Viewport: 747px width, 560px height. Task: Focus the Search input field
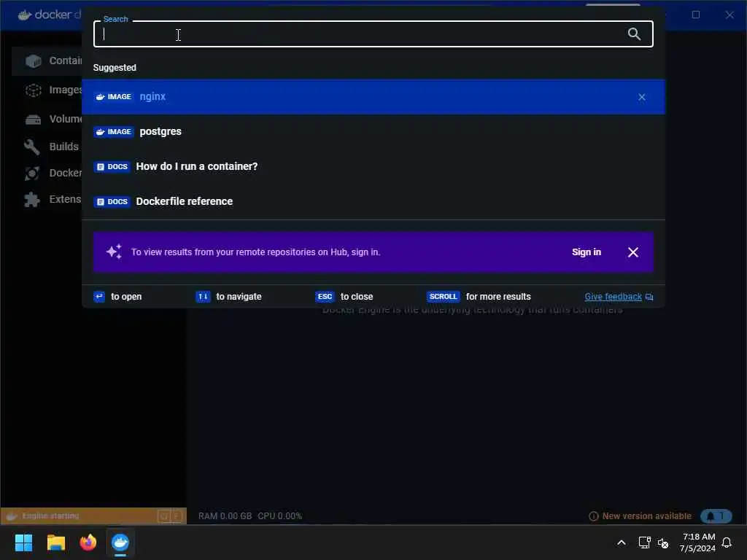click(x=373, y=34)
